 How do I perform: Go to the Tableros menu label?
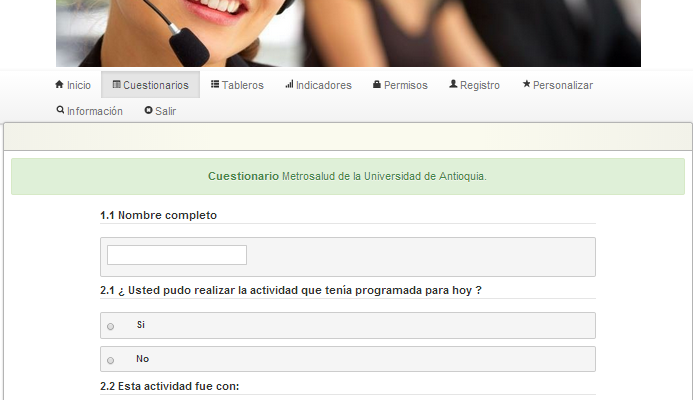[x=243, y=86]
